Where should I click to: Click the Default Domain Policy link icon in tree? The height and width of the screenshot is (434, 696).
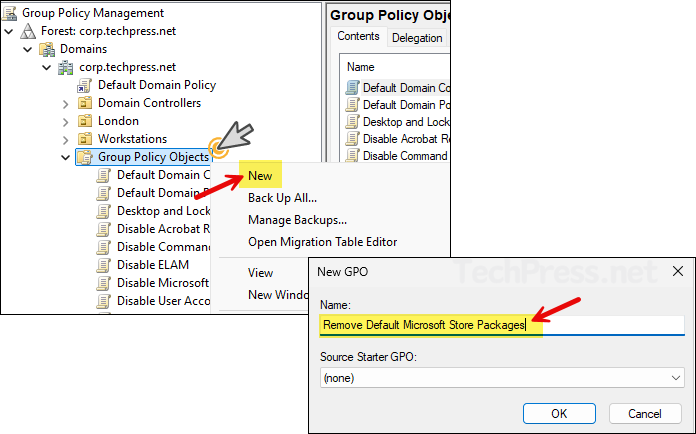pos(84,85)
